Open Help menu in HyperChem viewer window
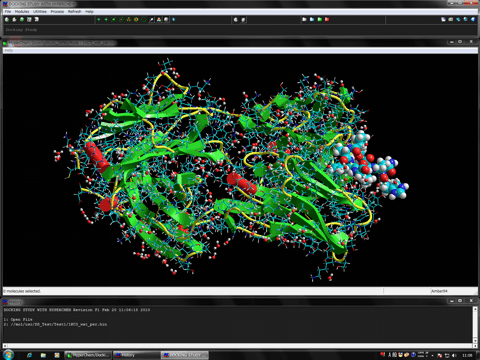Viewport: 480px width, 360px height. tap(9, 50)
